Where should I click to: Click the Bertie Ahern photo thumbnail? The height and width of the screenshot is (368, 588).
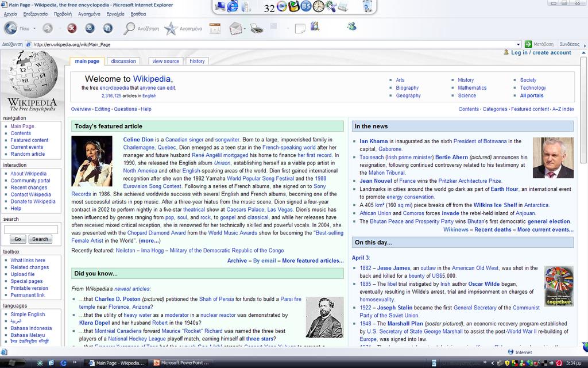pyautogui.click(x=553, y=158)
